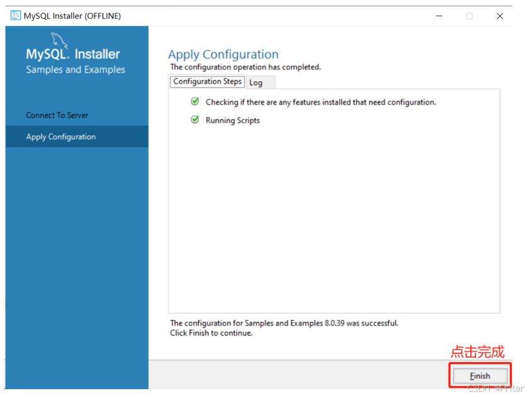This screenshot has width=532, height=398.
Task: Click 'The configuration operation has completed.' text
Action: (245, 67)
